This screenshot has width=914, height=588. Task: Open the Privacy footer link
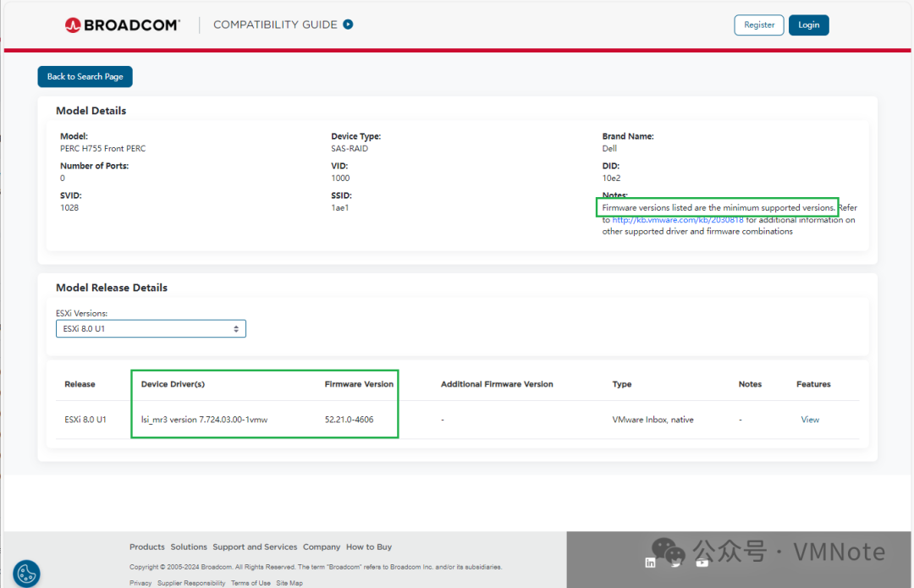(140, 583)
